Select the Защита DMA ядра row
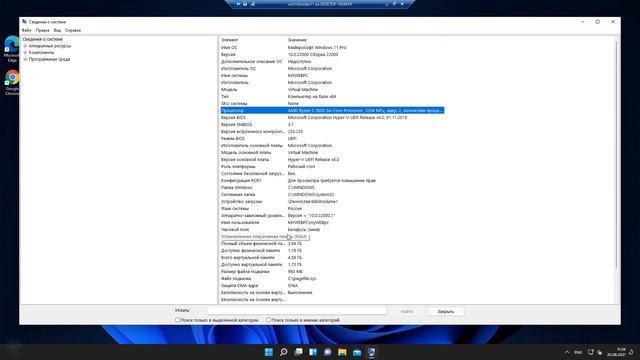640x360 pixels. tap(332, 286)
